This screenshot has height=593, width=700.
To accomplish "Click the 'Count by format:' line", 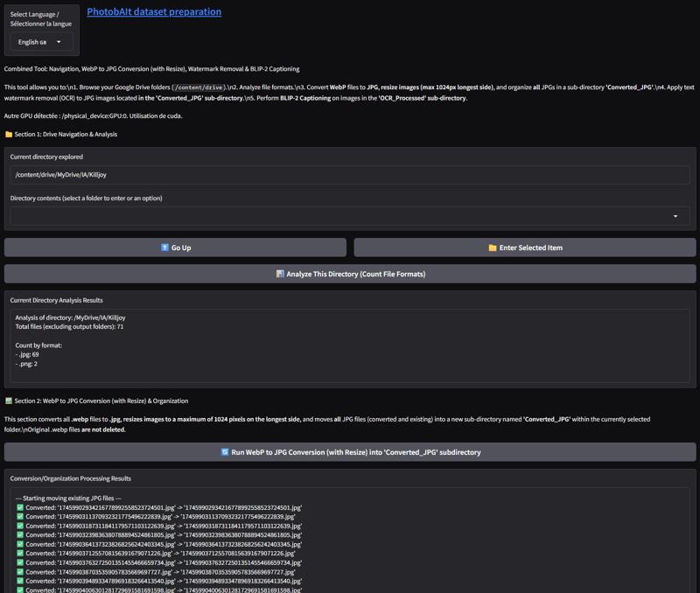I will click(38, 345).
